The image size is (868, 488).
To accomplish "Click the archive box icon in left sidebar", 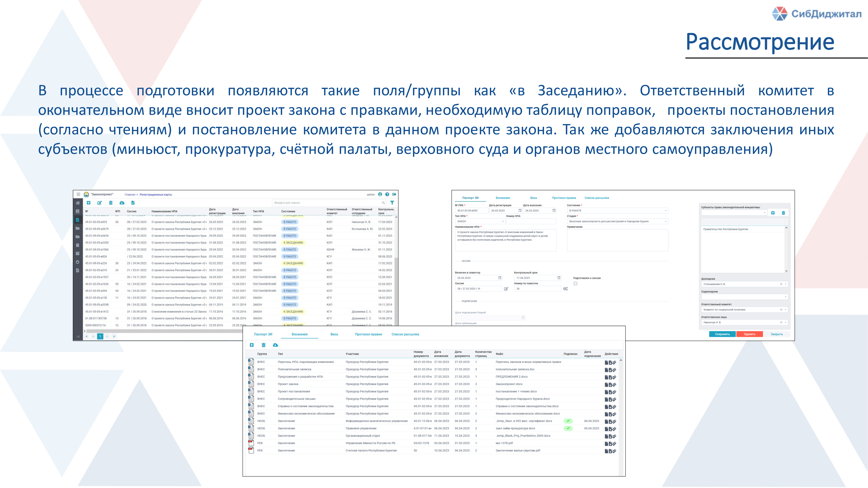I will pos(77,254).
